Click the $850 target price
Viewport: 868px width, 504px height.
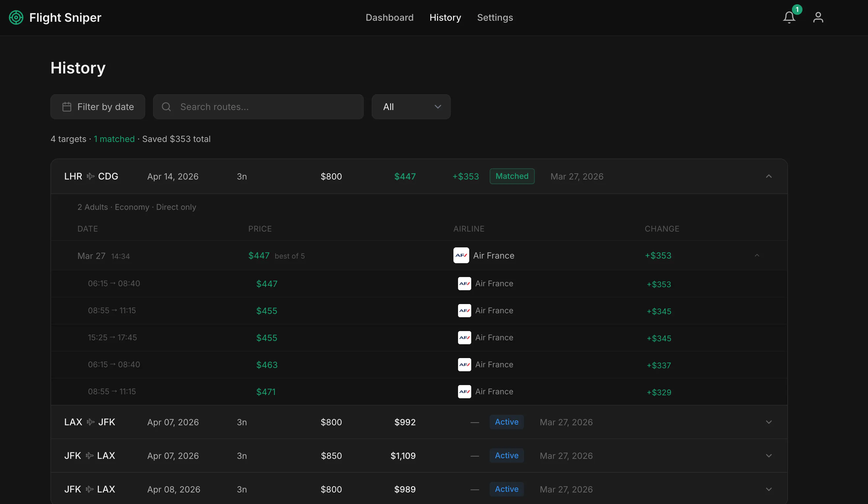click(x=331, y=456)
